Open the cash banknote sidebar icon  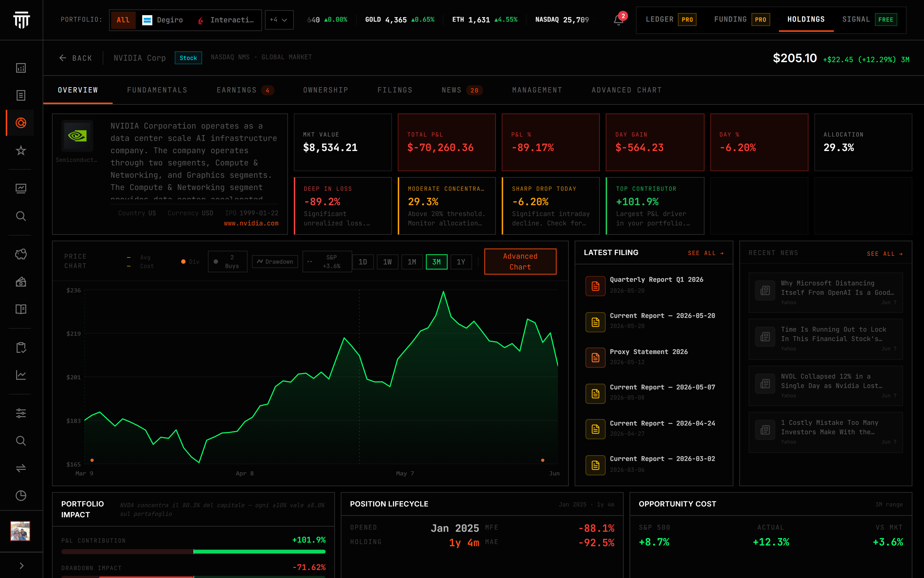[x=21, y=282]
